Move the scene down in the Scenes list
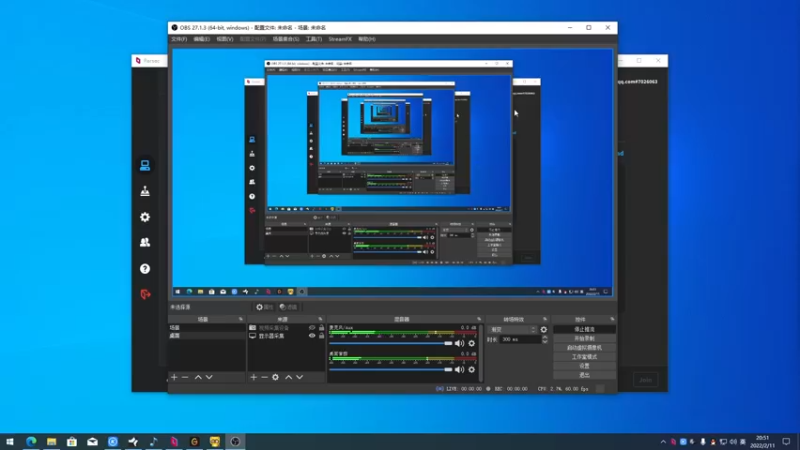 tap(209, 377)
